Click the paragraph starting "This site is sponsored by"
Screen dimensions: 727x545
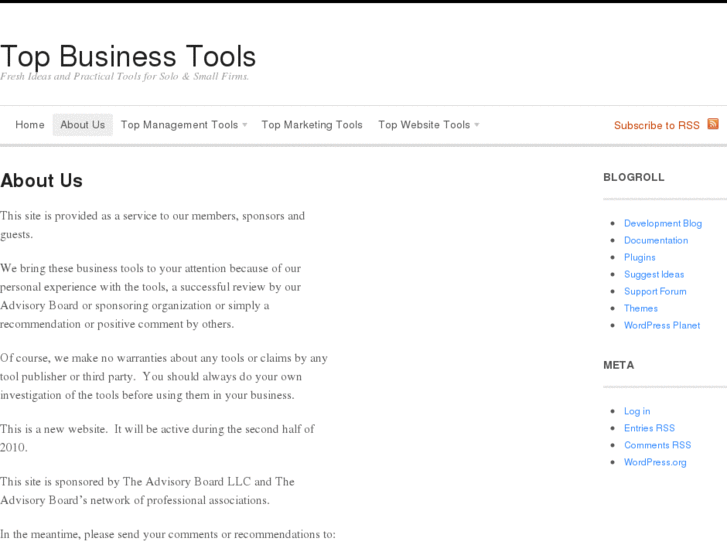tap(147, 491)
